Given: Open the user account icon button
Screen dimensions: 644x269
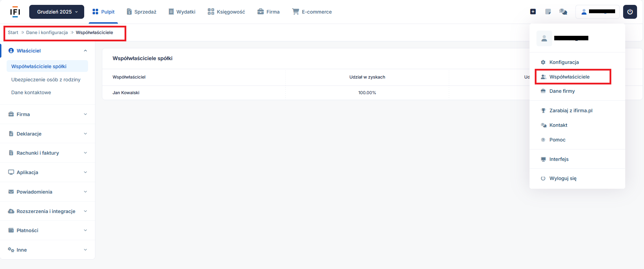Looking at the screenshot, I should click(597, 12).
